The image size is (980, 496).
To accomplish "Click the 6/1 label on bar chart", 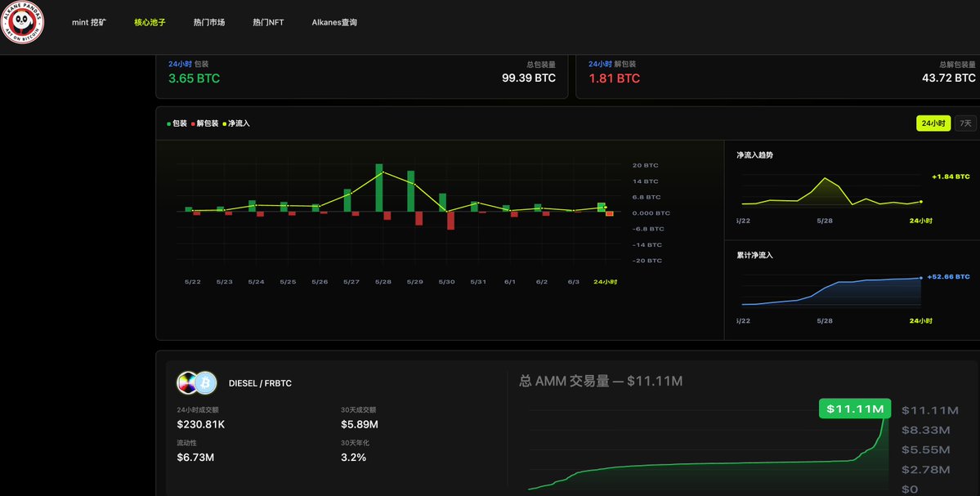I will 510,283.
